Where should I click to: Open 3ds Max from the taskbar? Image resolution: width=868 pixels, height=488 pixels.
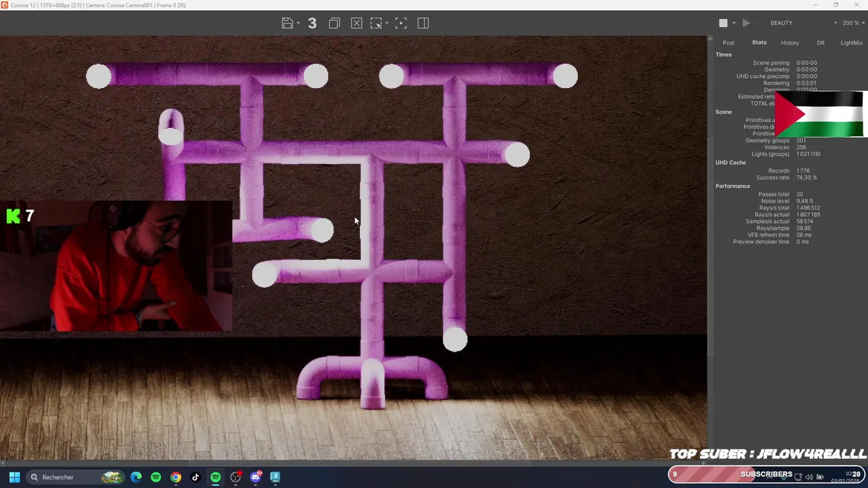(x=275, y=477)
